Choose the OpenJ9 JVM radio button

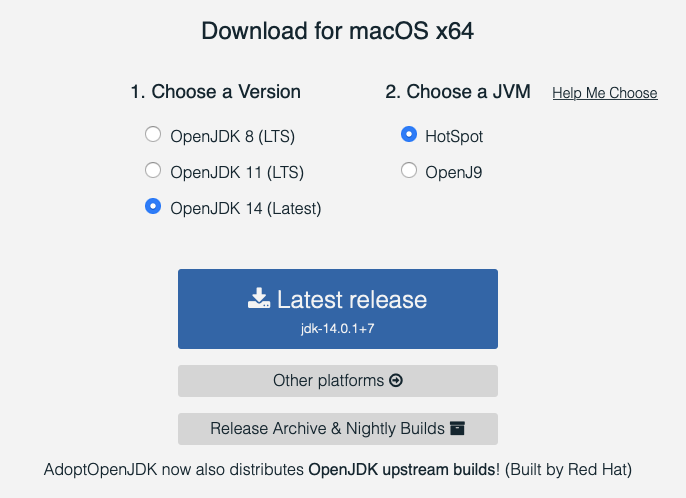408,171
